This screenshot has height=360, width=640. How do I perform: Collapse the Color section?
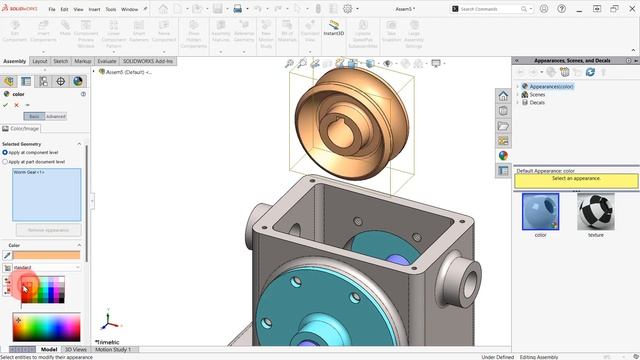click(79, 245)
